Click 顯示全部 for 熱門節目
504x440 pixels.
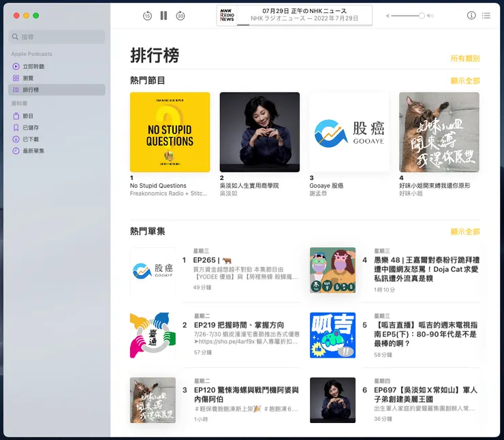coord(464,81)
